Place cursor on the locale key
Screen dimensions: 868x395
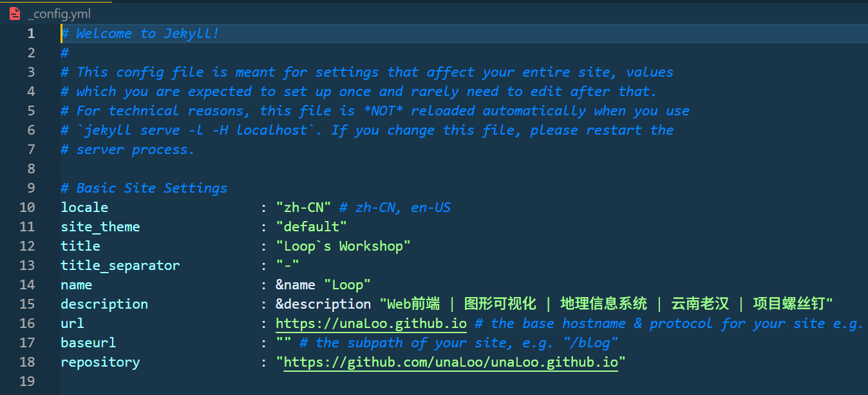84,207
